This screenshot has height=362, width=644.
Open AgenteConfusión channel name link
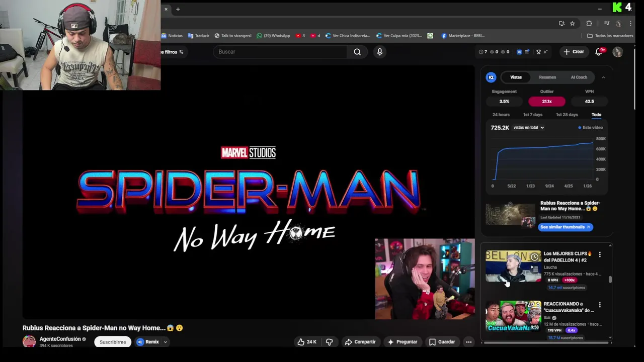tap(60, 339)
